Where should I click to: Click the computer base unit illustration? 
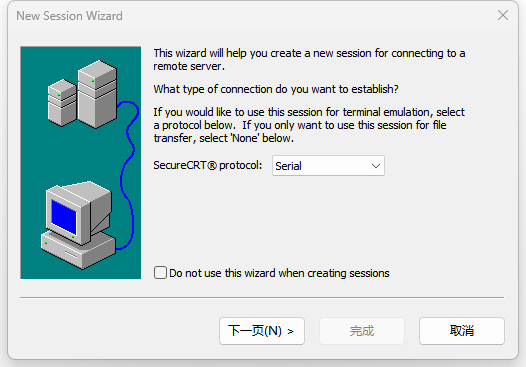(78, 250)
